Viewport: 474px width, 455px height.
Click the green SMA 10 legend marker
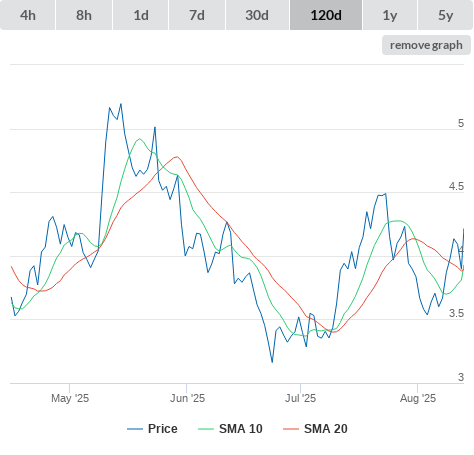click(206, 429)
